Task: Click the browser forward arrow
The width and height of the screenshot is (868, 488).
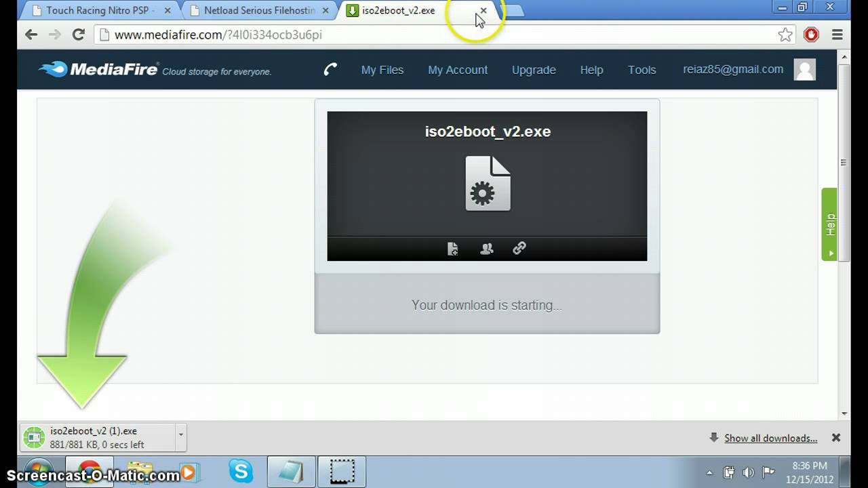Action: click(x=55, y=35)
